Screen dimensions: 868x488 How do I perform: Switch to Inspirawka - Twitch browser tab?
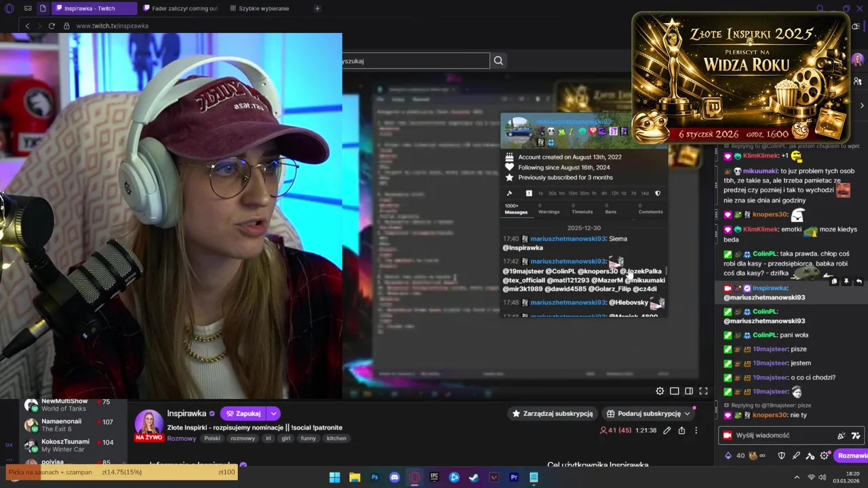coord(93,8)
